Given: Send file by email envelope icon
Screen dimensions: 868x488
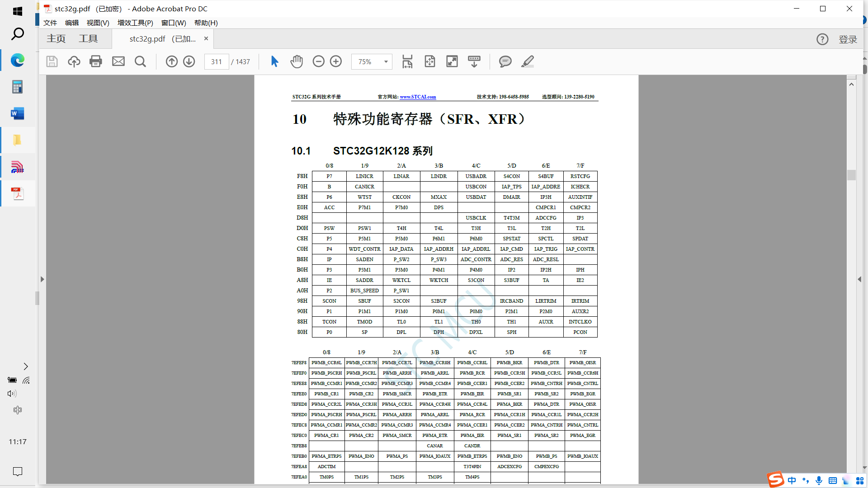Looking at the screenshot, I should tap(118, 61).
